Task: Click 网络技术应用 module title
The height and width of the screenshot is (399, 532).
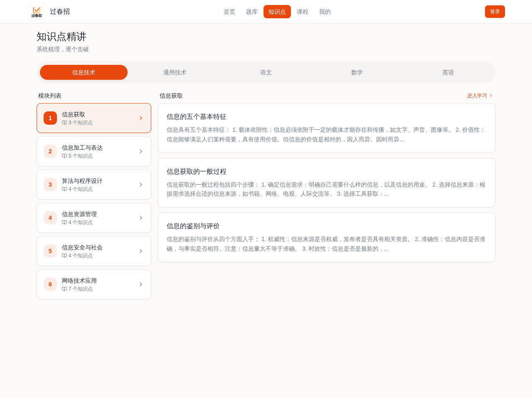Action: point(79,281)
